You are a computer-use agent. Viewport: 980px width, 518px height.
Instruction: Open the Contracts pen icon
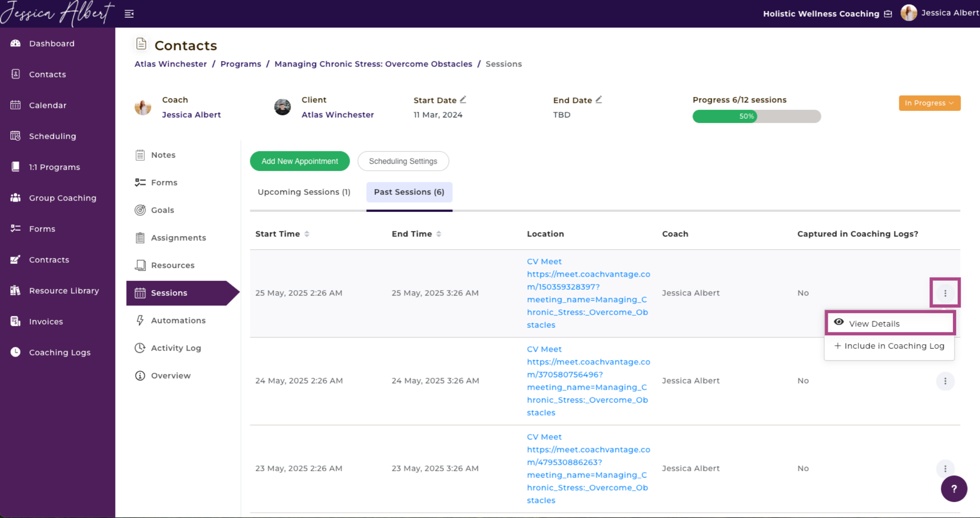(16, 259)
